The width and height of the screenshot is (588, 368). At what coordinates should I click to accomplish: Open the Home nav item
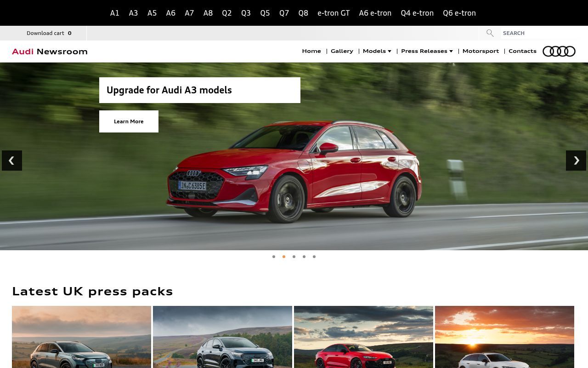point(311,51)
